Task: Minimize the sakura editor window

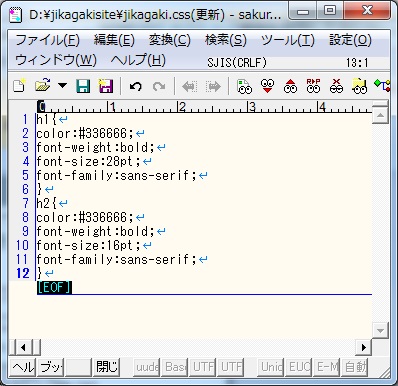Action: (303, 11)
